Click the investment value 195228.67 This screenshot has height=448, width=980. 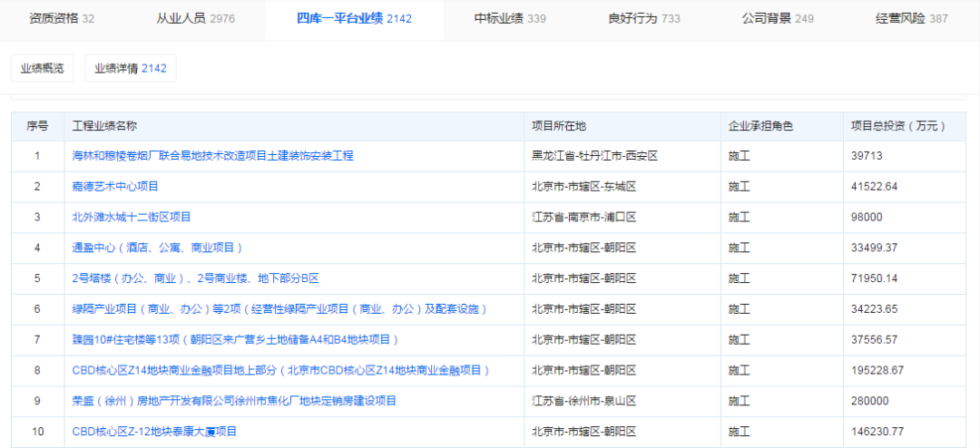point(877,371)
